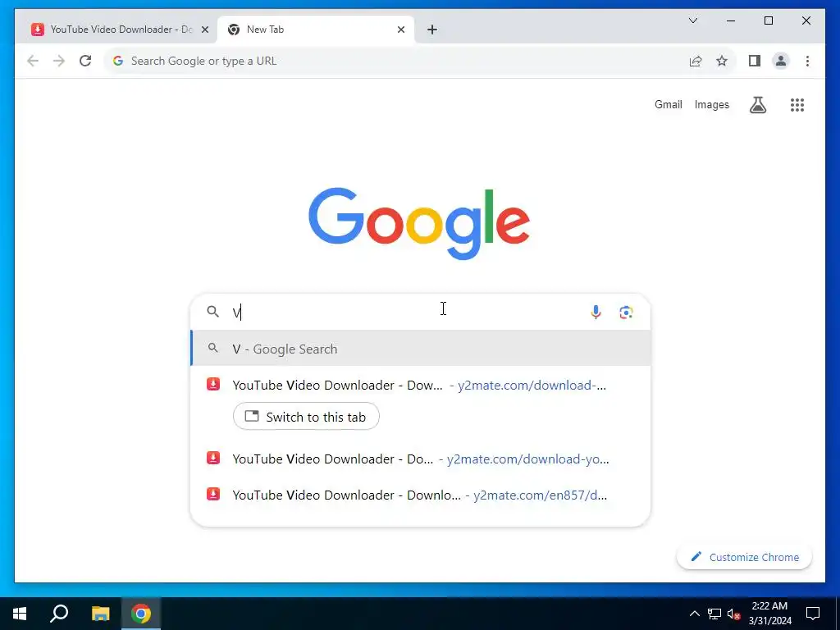Minimize the Chrome window

coord(731,21)
